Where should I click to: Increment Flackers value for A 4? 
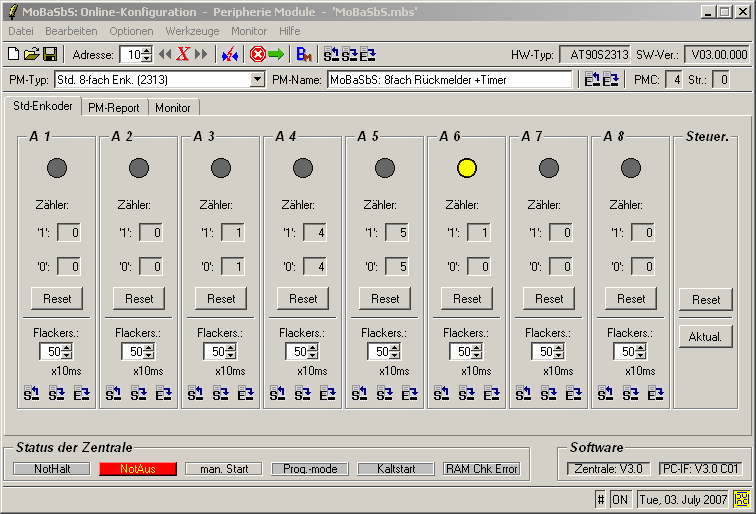pos(313,347)
